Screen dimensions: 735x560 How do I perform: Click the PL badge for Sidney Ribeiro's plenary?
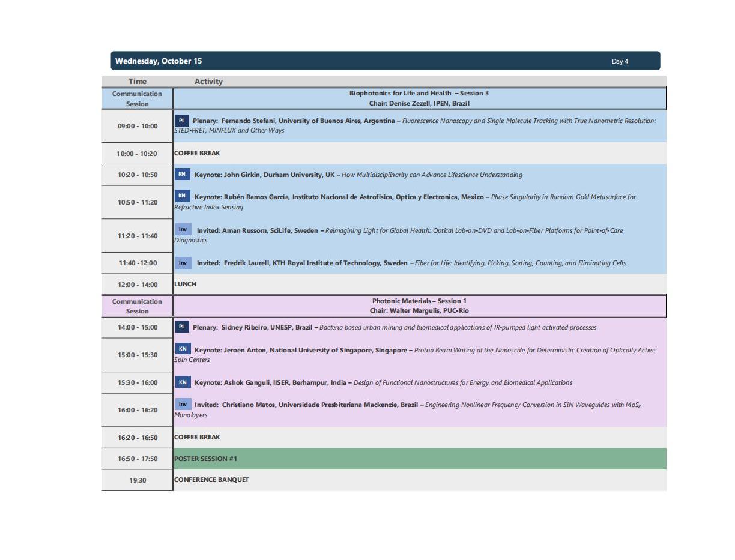click(182, 327)
